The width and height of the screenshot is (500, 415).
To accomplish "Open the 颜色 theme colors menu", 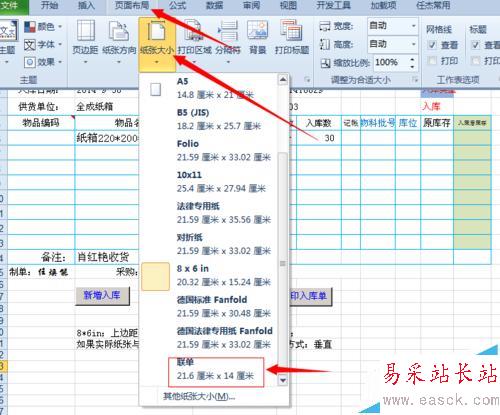I will tap(43, 27).
